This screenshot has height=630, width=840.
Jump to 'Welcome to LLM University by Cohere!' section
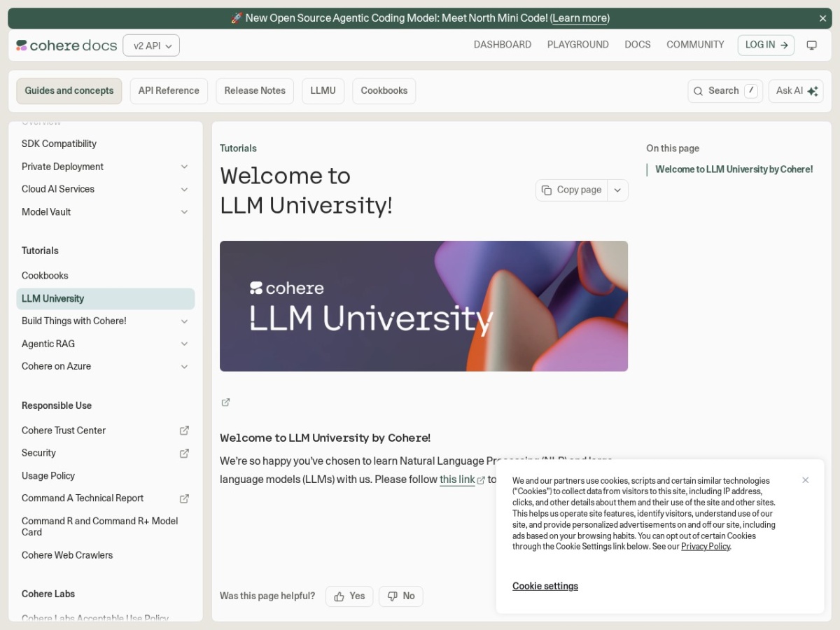click(x=734, y=169)
